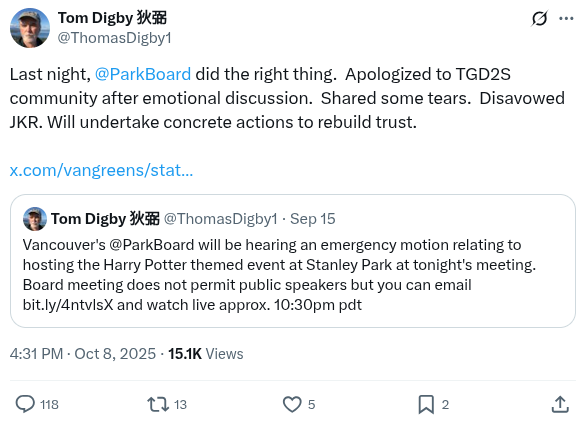Viewport: 584px width, 424px height.
Task: Click the 118 replies count
Action: pyautogui.click(x=49, y=405)
